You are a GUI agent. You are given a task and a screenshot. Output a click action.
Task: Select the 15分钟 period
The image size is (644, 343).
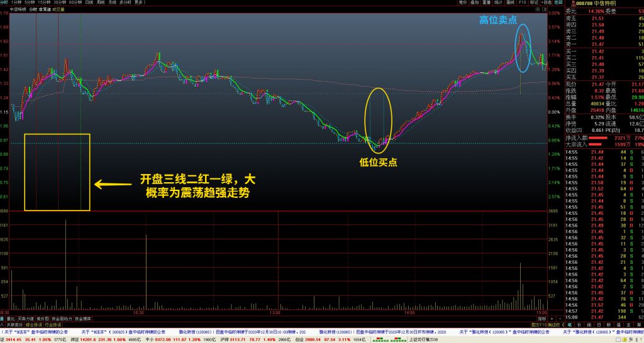coord(44,3)
